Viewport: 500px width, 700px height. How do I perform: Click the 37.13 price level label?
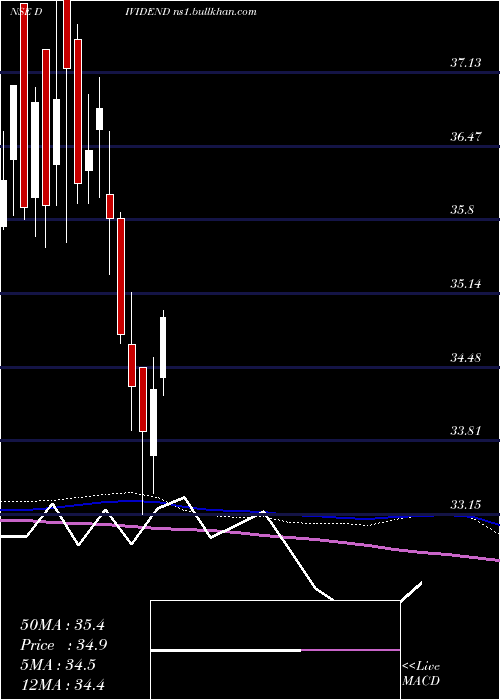click(x=466, y=62)
